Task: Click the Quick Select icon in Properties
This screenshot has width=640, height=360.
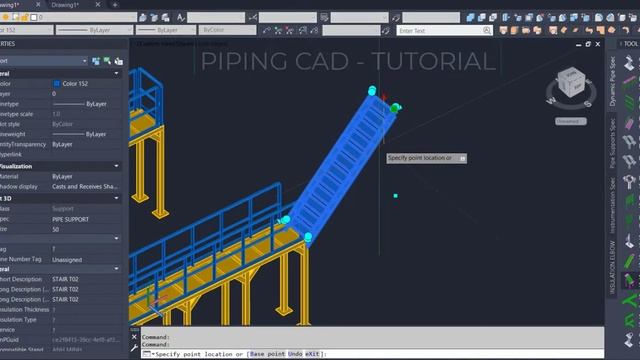Action: point(119,61)
